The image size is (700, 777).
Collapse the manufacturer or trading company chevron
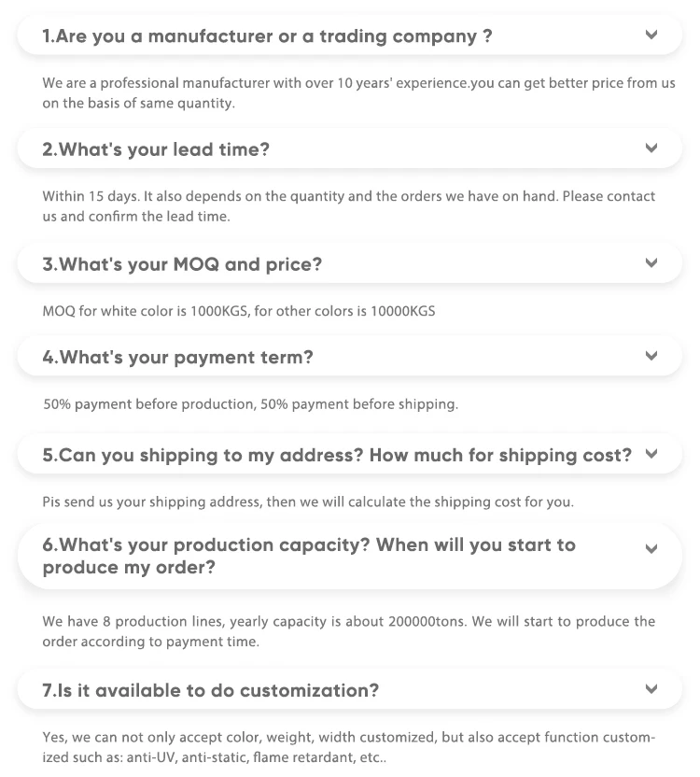click(x=651, y=35)
